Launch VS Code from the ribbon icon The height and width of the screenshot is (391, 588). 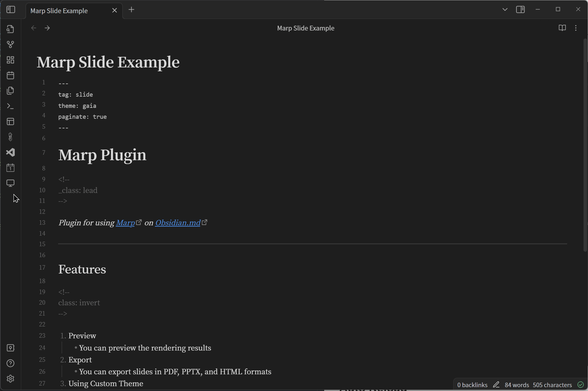(x=10, y=152)
